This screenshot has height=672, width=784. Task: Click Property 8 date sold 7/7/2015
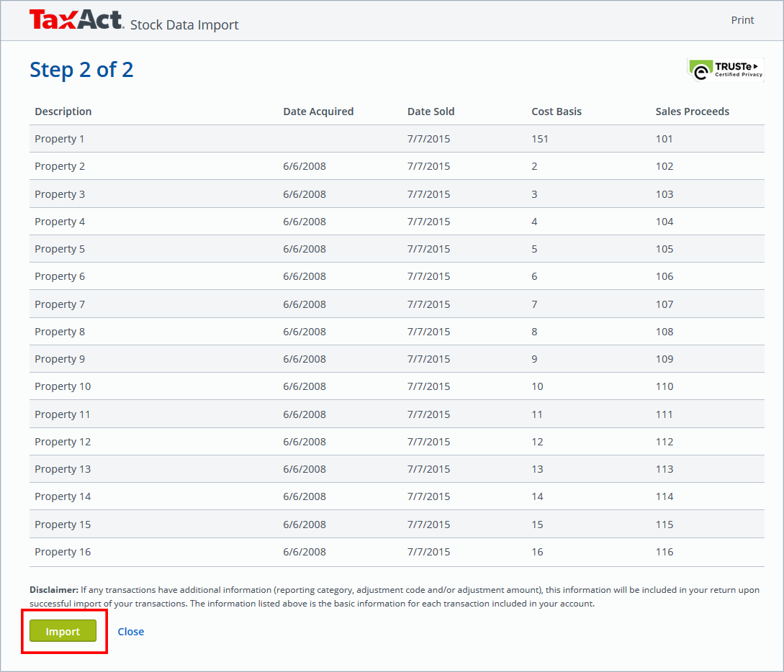pos(428,332)
